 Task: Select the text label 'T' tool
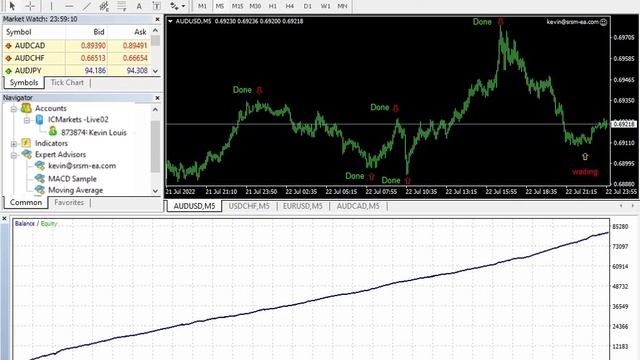[156, 6]
